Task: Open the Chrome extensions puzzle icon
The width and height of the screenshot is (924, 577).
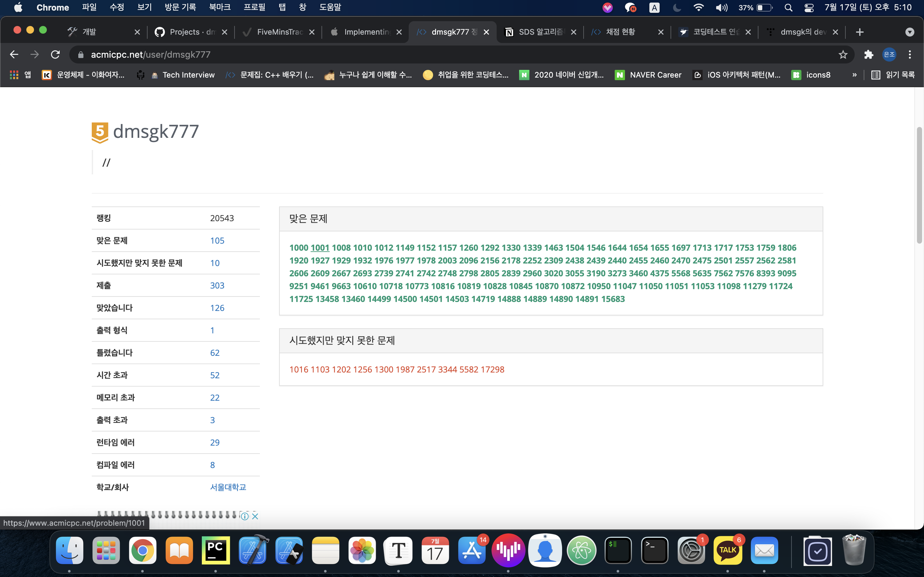Action: pyautogui.click(x=868, y=54)
